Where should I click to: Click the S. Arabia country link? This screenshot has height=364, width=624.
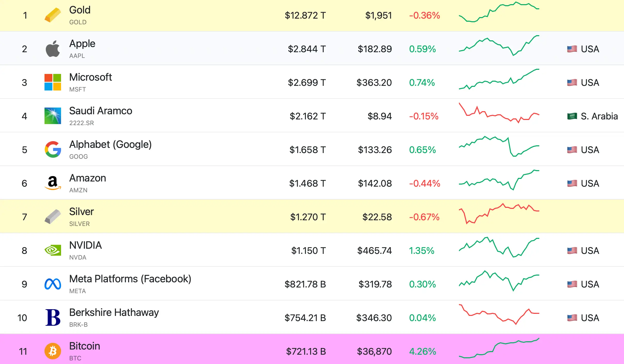599,116
